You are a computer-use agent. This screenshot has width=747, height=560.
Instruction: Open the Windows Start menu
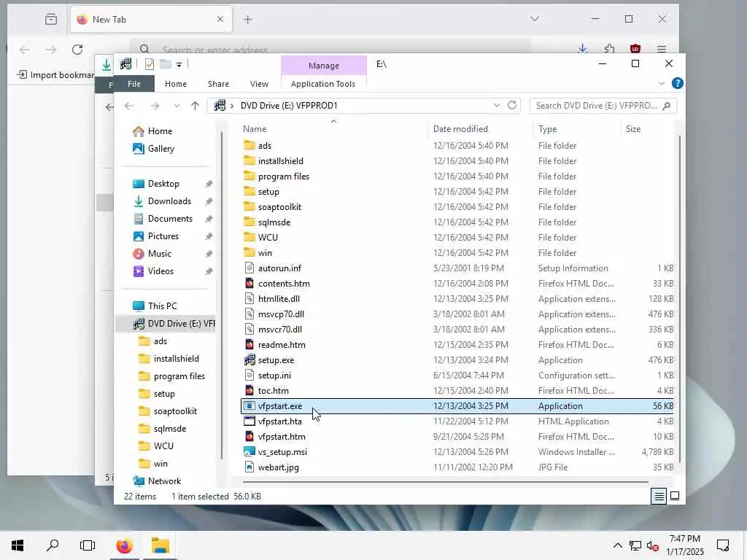tap(18, 545)
